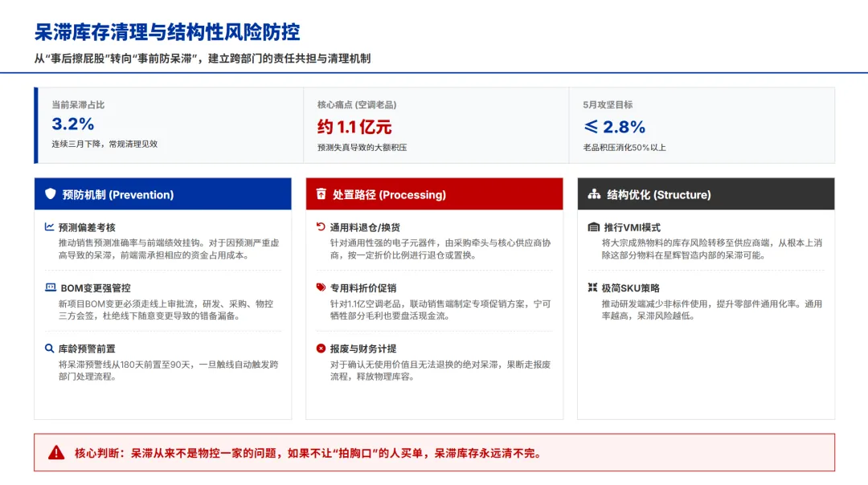Click the 3.2% 当前呆滞占比 metric
Screen dimensions: 868x485
pos(72,124)
